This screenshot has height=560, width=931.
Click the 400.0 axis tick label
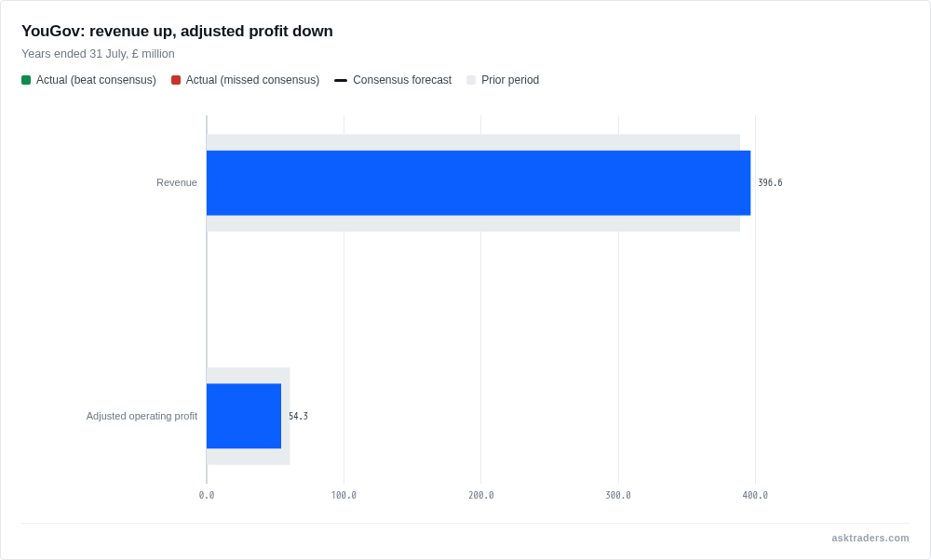point(755,495)
